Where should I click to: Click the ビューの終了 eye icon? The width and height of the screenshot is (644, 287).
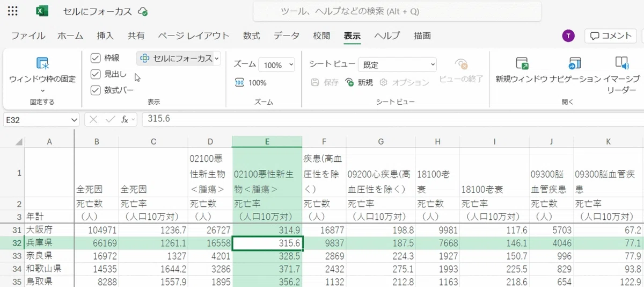(461, 65)
